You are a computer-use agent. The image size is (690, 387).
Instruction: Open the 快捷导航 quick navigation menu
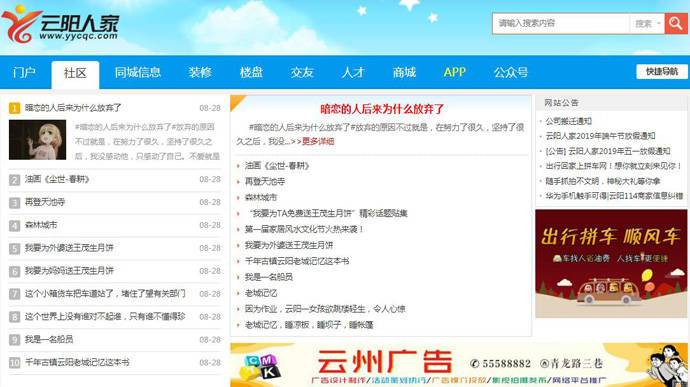pyautogui.click(x=661, y=72)
